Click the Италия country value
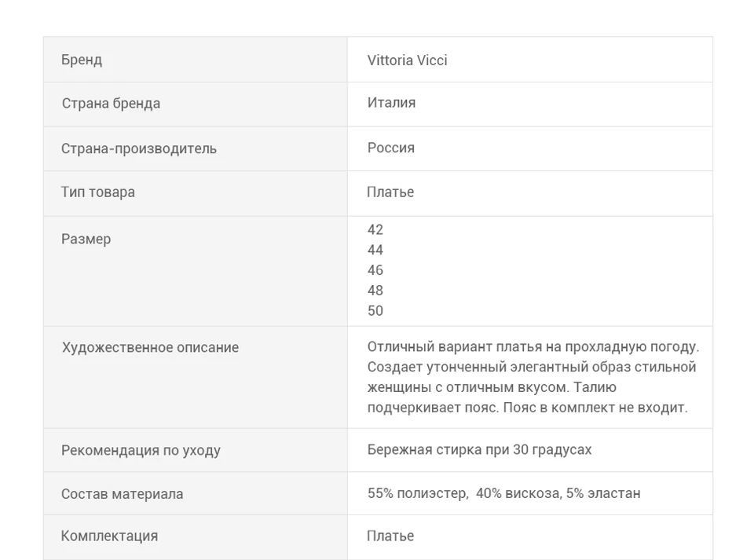This screenshot has width=754, height=560. [x=391, y=102]
